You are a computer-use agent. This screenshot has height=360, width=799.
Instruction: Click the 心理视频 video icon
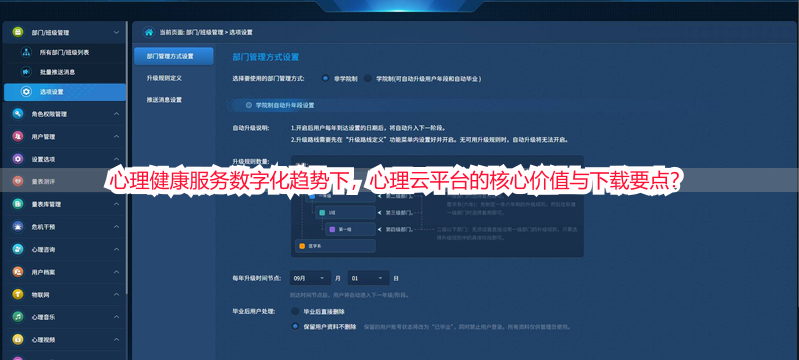coord(18,339)
